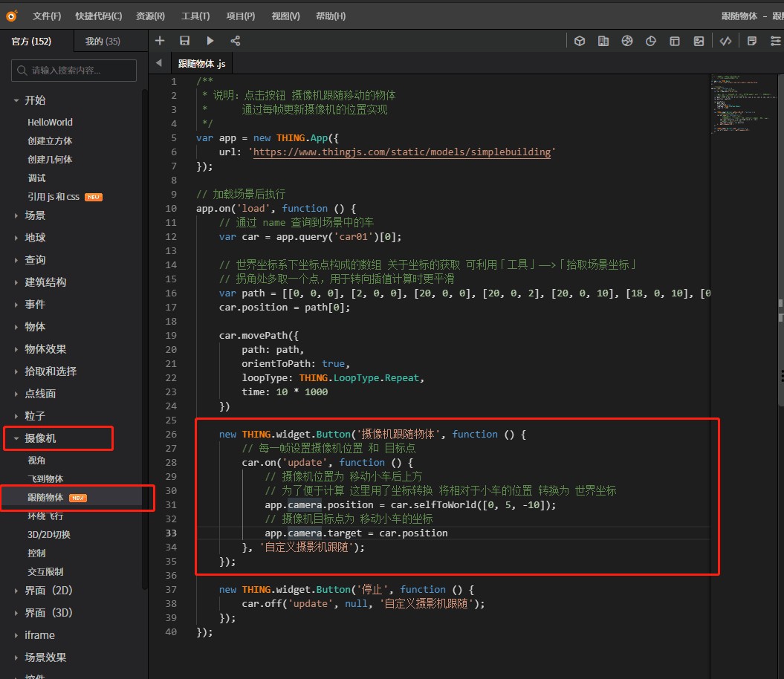This screenshot has height=679, width=784.
Task: Open the 引用 js 和 css example
Action: (54, 197)
